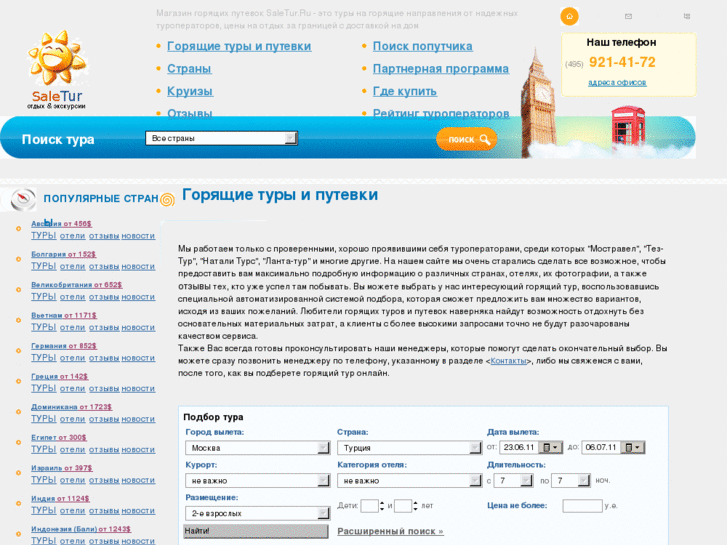
Task: Open ТУРЫ link under Израиль
Action: [44, 480]
